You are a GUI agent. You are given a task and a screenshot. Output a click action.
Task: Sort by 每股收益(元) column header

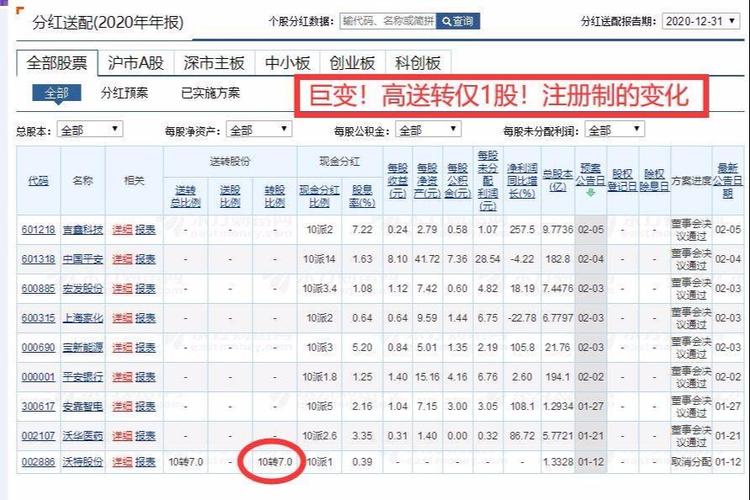397,180
